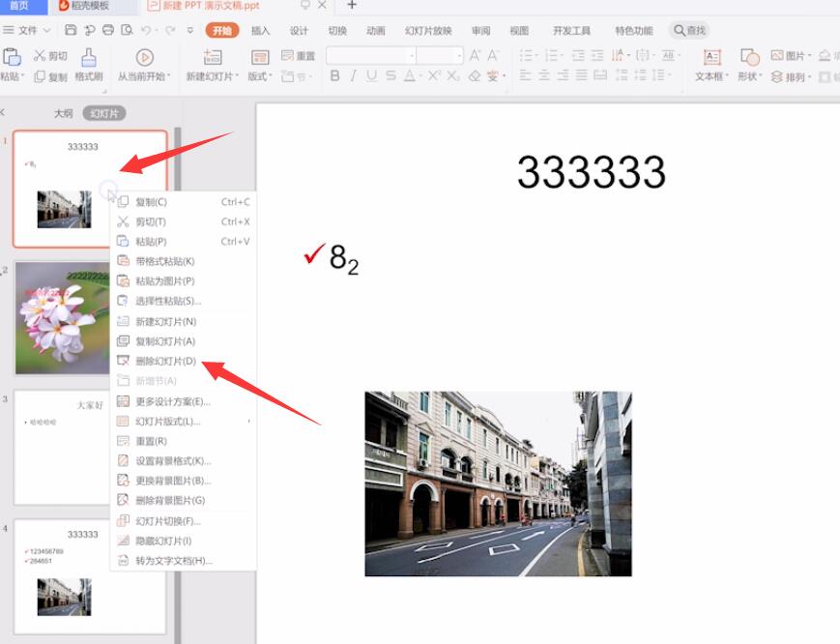The height and width of the screenshot is (644, 840).
Task: Open the font color dropdown
Action: pyautogui.click(x=421, y=76)
